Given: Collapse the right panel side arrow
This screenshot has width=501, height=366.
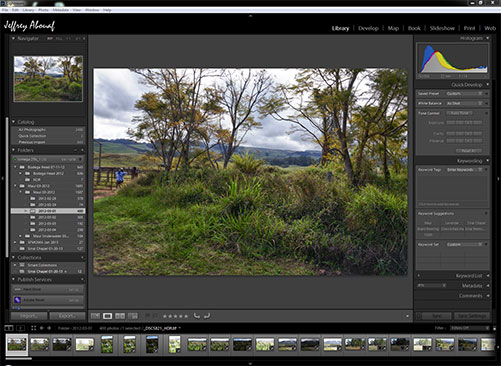Looking at the screenshot, I should point(499,179).
